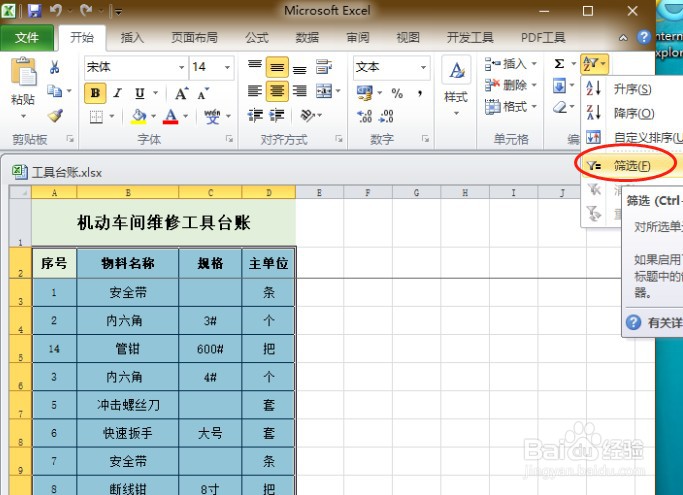Toggle Underline formatting
This screenshot has height=495, width=683.
click(139, 93)
